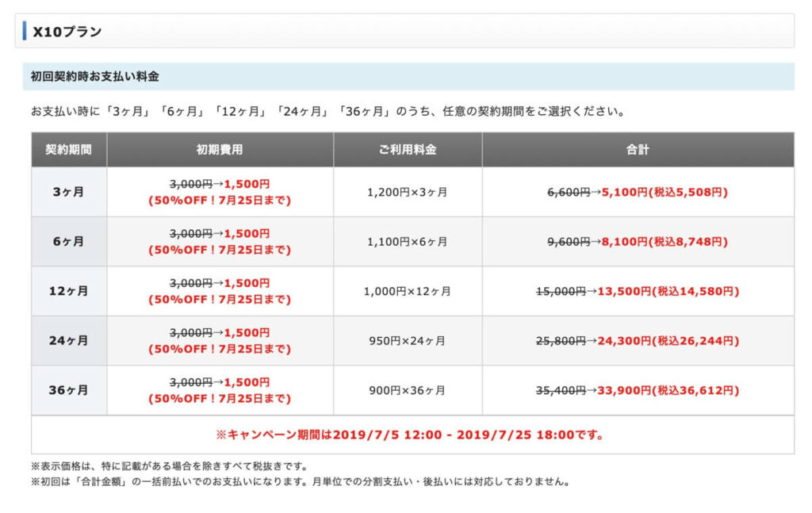812x513 pixels.
Task: Click 1,100円×6ヶ月 usage fee cell
Action: click(408, 242)
